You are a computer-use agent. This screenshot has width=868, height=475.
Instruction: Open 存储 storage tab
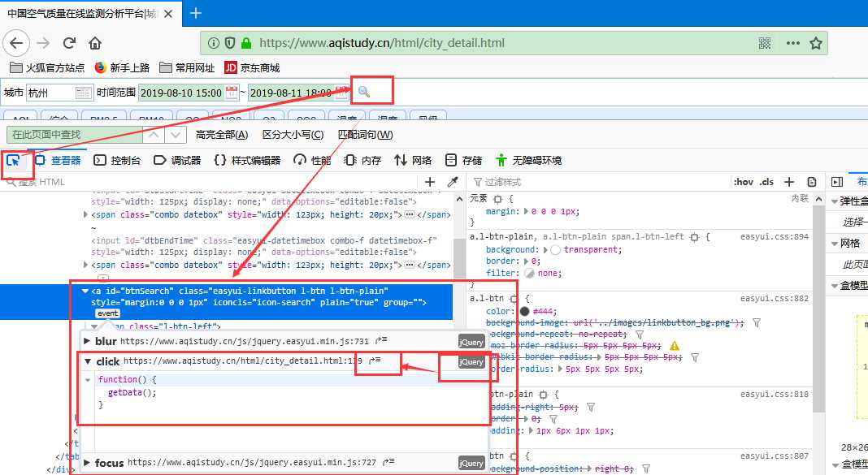click(463, 160)
